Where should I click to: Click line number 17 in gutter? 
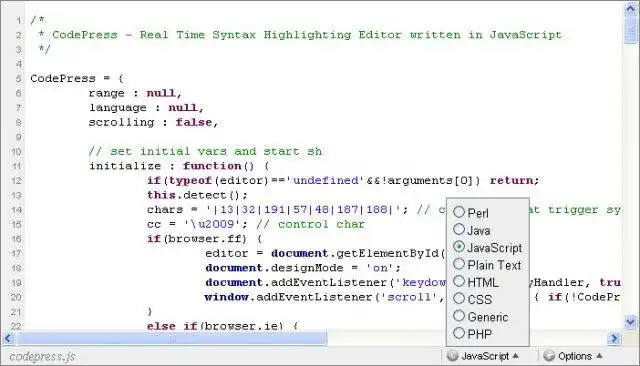click(x=16, y=254)
